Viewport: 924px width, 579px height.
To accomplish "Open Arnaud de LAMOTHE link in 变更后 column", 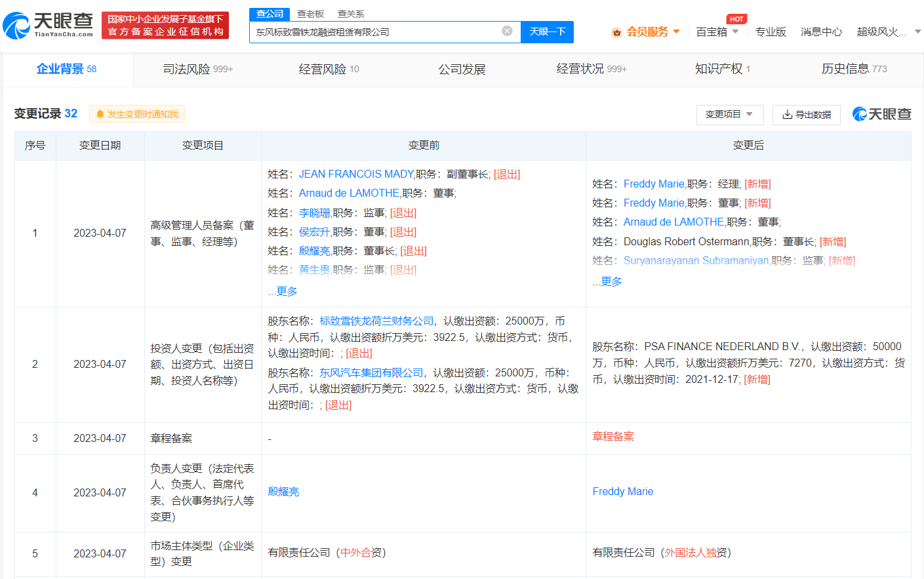I will [673, 222].
